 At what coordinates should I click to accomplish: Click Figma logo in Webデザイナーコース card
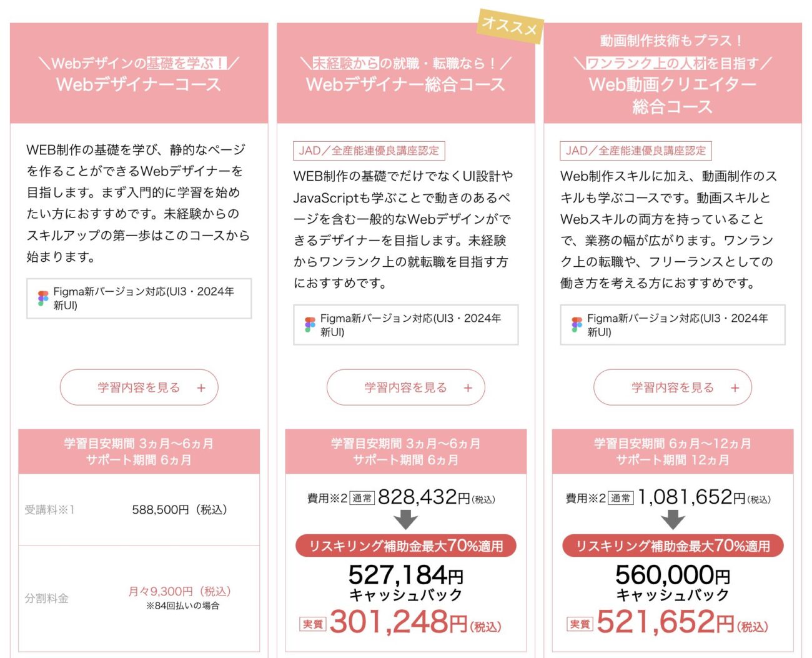[43, 298]
